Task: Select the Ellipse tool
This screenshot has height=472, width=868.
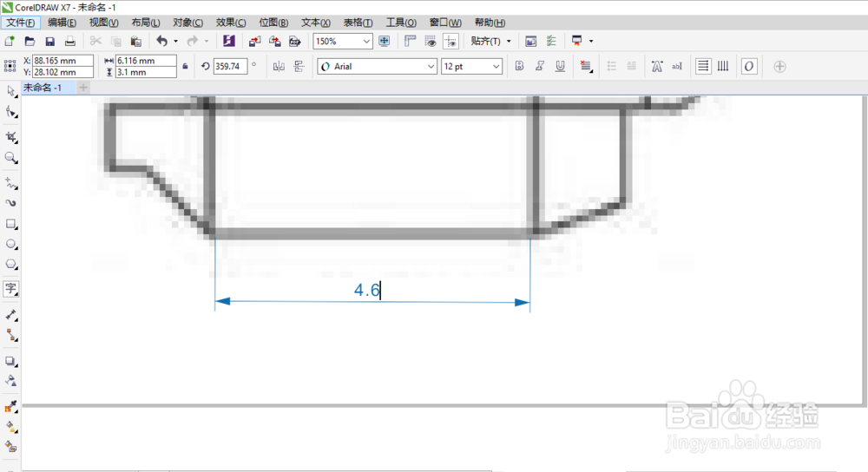Action: (11, 244)
